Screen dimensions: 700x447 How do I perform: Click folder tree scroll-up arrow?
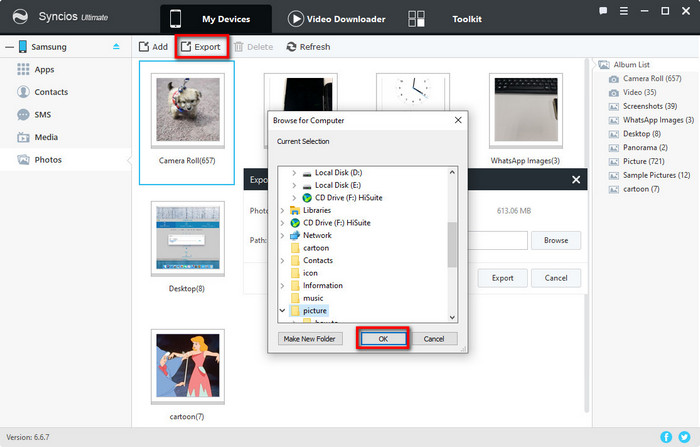point(452,172)
